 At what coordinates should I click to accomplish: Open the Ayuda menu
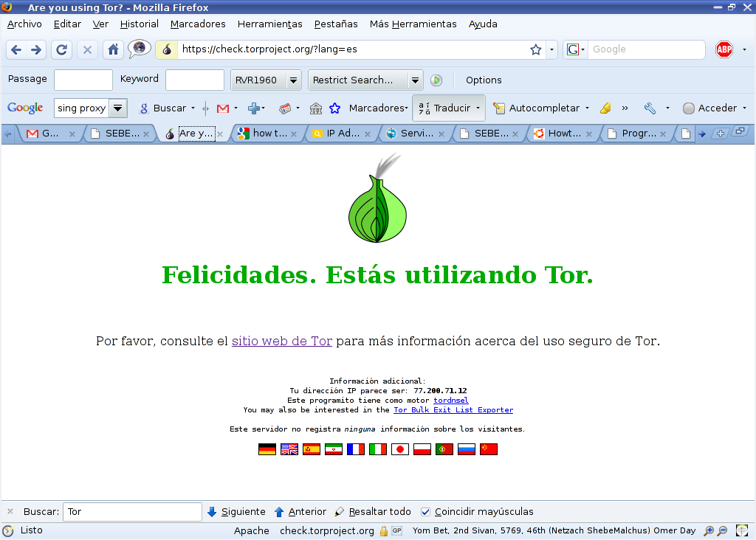click(x=483, y=24)
